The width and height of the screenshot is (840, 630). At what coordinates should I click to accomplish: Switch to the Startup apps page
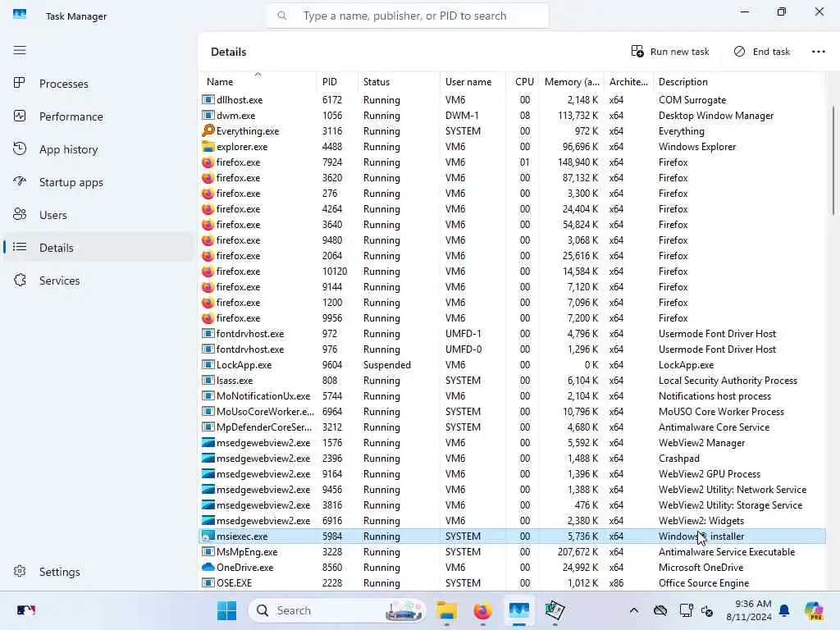point(99,182)
